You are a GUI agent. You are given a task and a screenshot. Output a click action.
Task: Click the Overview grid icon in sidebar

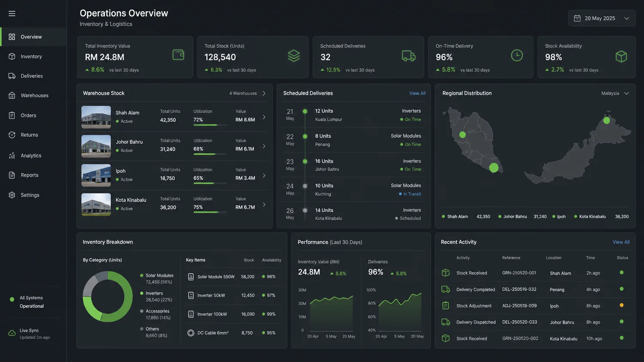tap(12, 37)
